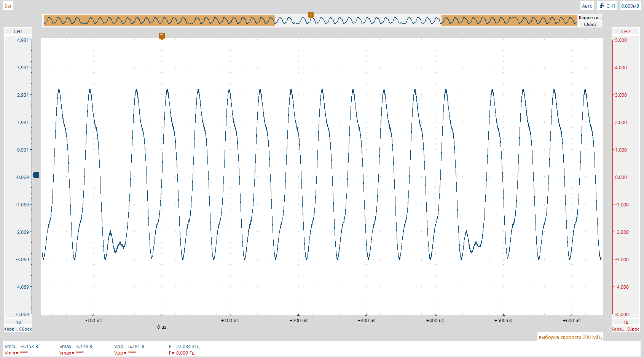Click the rising edge trigger icon

coord(602,6)
